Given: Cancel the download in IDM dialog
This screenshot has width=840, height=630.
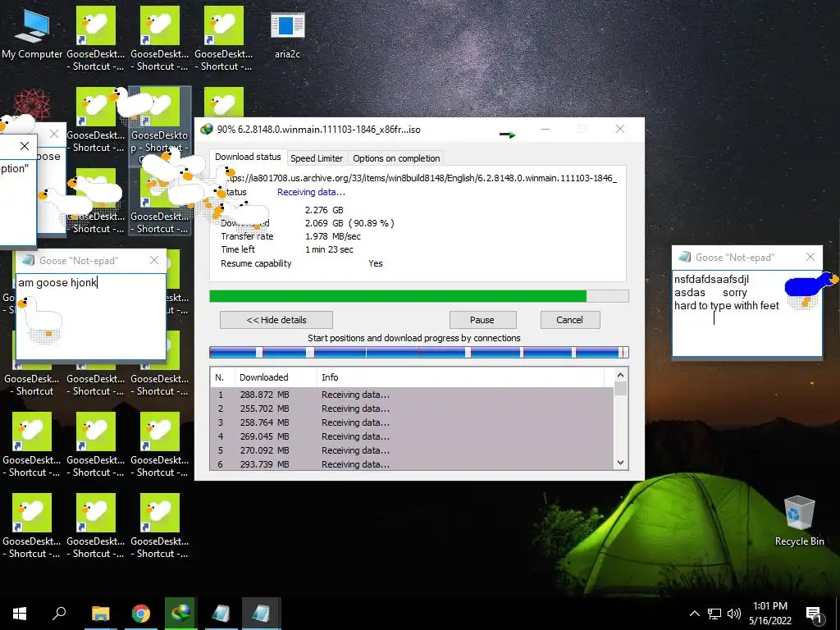Looking at the screenshot, I should click(569, 320).
